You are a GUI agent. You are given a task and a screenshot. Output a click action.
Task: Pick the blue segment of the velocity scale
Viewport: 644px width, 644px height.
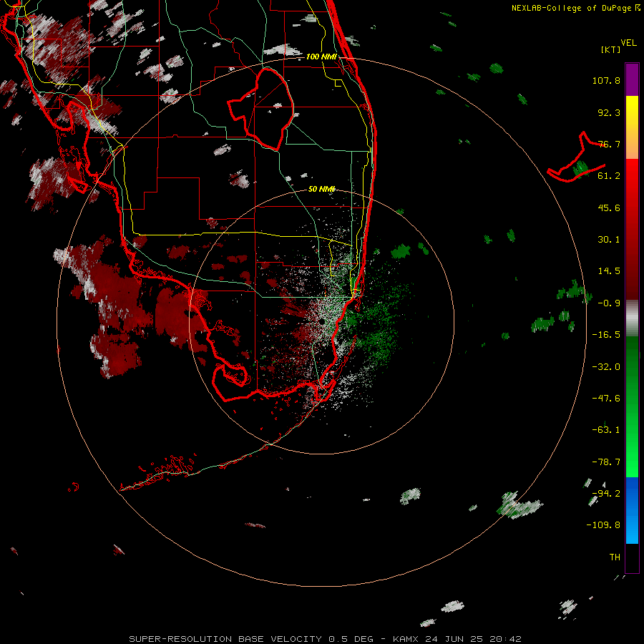[x=632, y=510]
